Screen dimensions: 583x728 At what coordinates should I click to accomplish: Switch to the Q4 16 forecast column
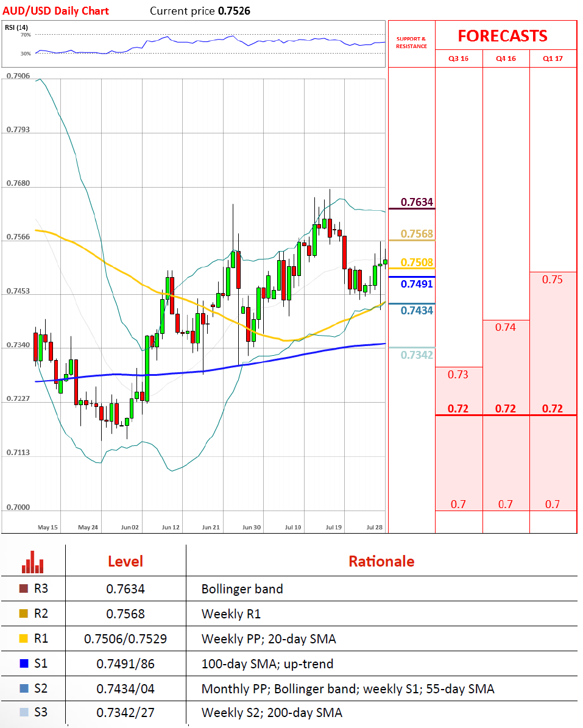[506, 59]
